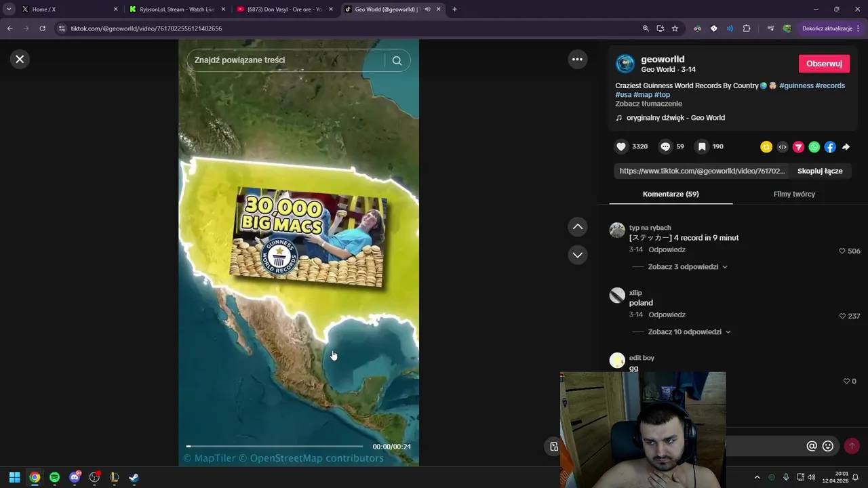Like edit boy's 'gg' comment

pos(846,381)
